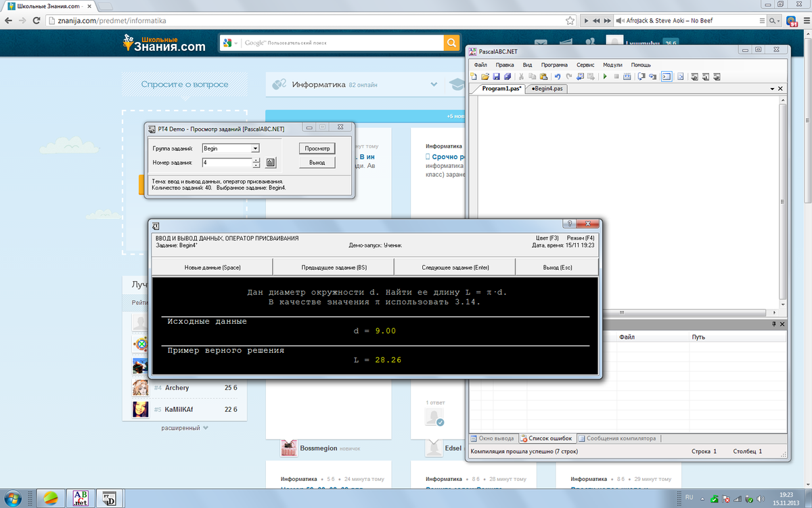Run program green arrow in PascalABC.NET
The width and height of the screenshot is (812, 508).
[x=605, y=77]
